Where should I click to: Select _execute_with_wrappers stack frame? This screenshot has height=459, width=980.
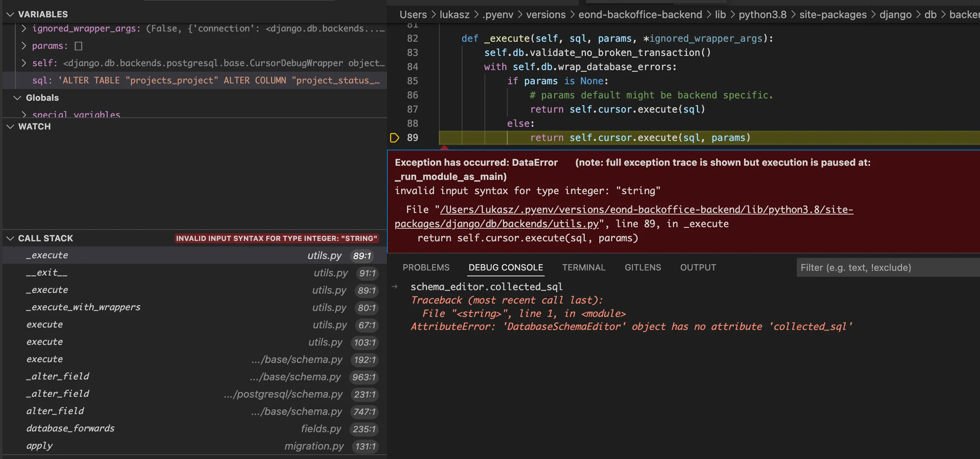click(83, 307)
